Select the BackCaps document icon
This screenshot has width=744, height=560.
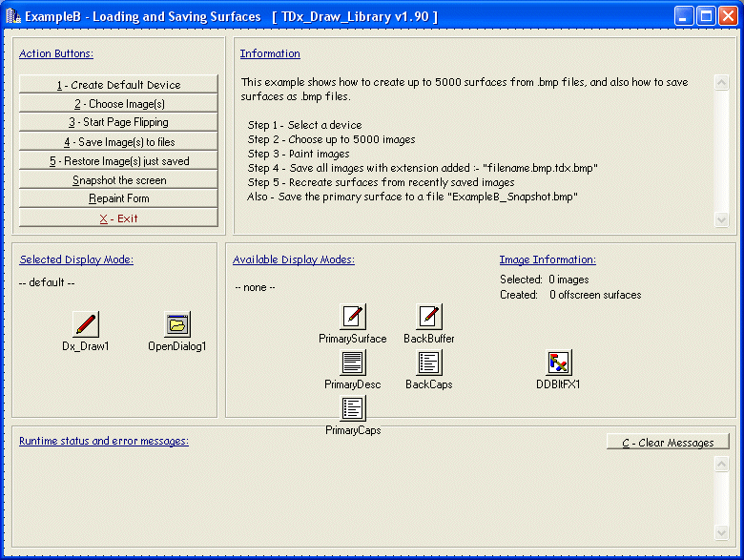tap(429, 363)
